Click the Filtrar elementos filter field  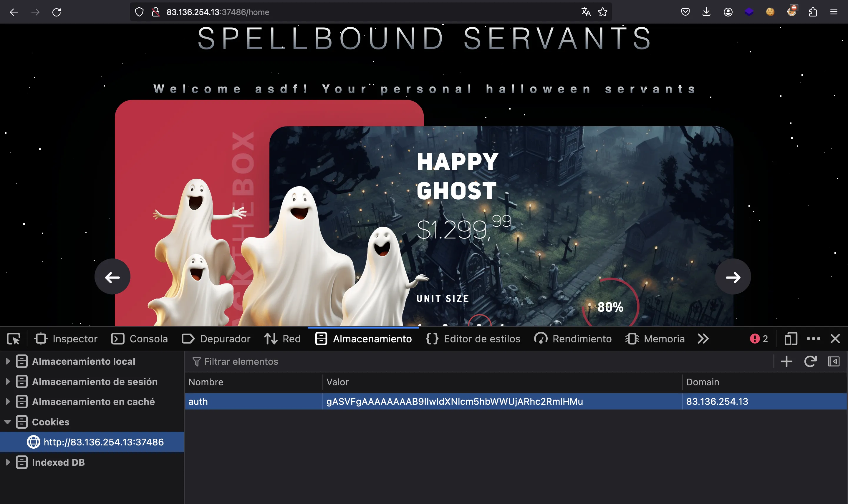[x=479, y=361]
